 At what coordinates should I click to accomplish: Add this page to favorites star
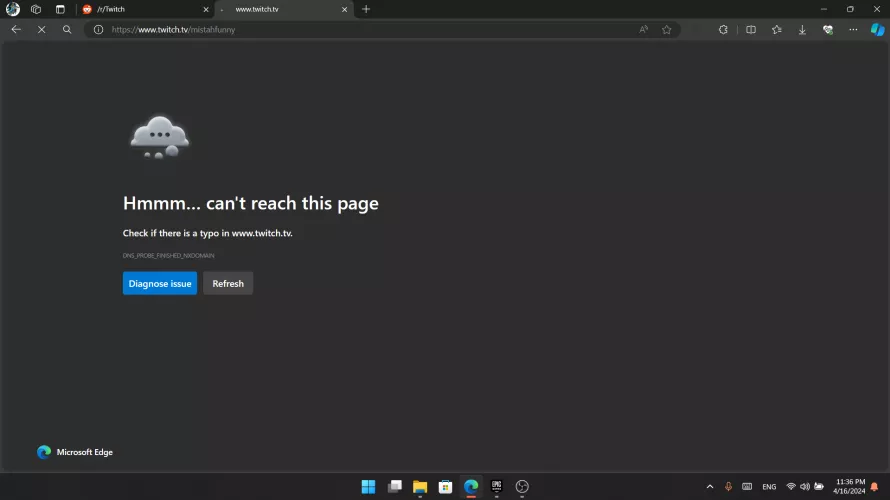tap(666, 30)
